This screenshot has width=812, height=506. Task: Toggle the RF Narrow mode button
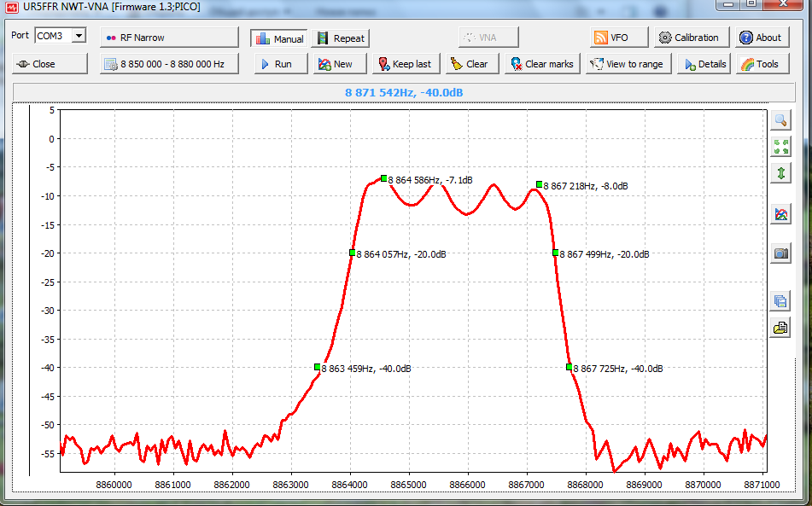(x=169, y=38)
